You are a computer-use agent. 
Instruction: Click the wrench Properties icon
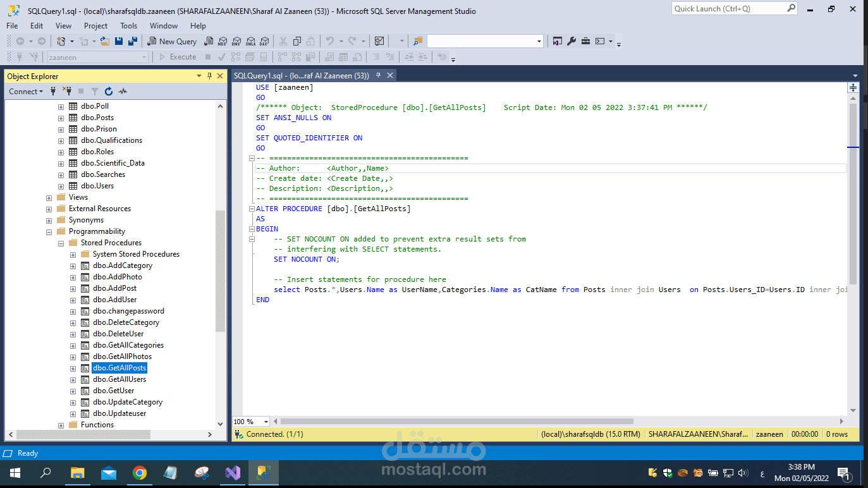[572, 41]
